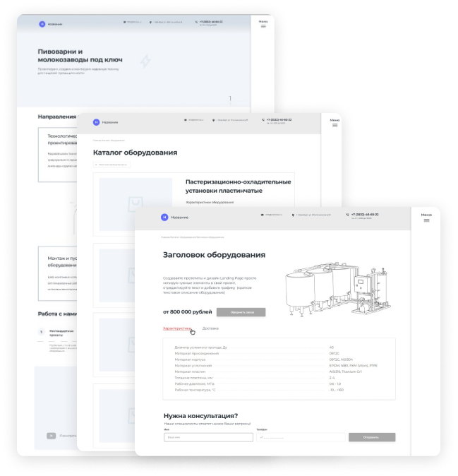
Task: Click the phone number on the equipment page header
Action: coord(364,213)
